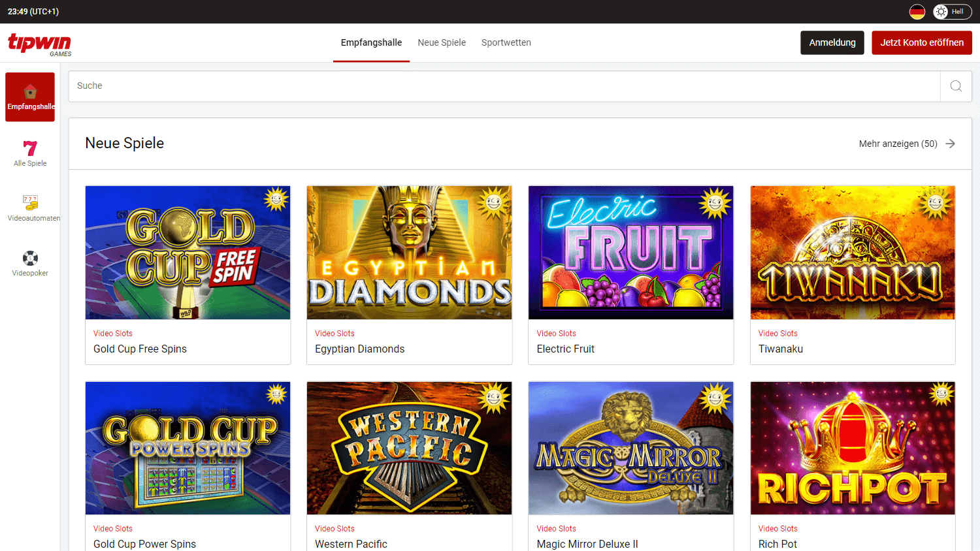Open the Gold Cup Free Spins thumbnail
Viewport: 980px width, 551px height.
(x=188, y=253)
